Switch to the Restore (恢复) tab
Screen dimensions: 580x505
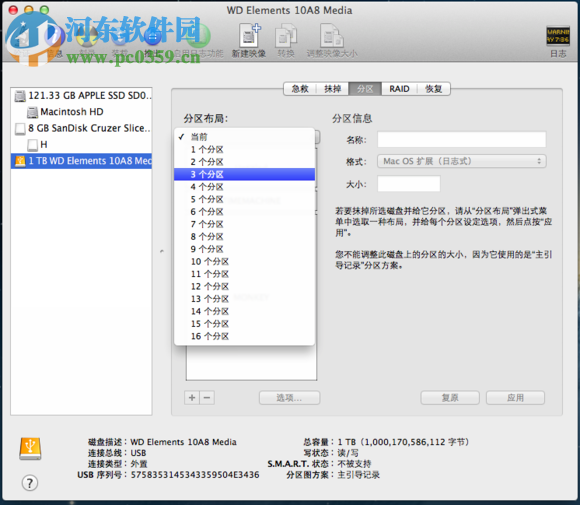pyautogui.click(x=434, y=89)
